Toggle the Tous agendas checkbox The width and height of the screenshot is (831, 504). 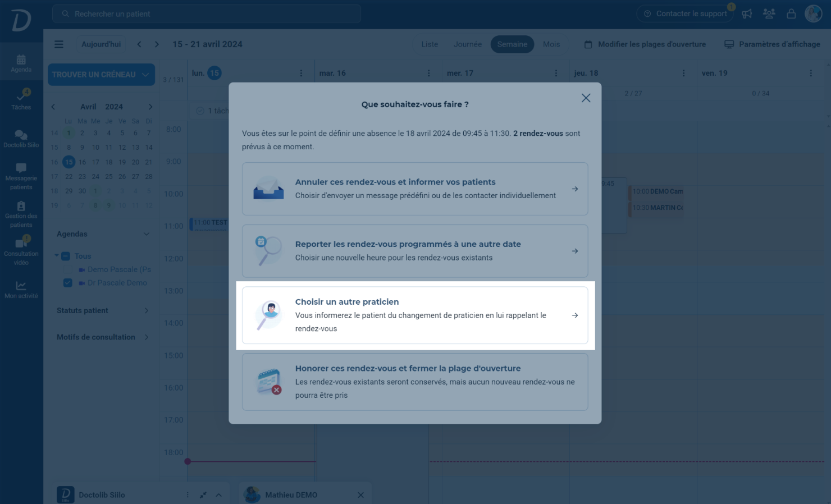66,256
